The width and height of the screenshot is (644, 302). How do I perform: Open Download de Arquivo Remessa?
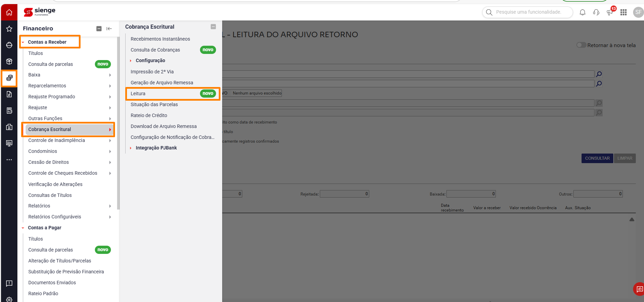click(x=163, y=126)
